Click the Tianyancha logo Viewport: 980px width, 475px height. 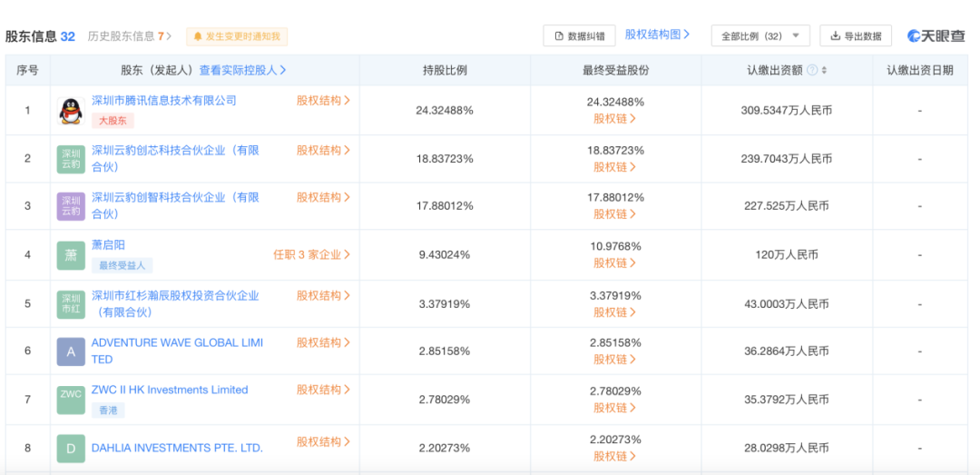[938, 36]
